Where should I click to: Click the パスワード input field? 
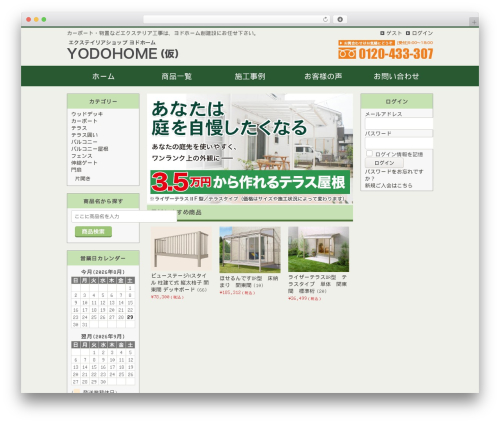click(399, 143)
